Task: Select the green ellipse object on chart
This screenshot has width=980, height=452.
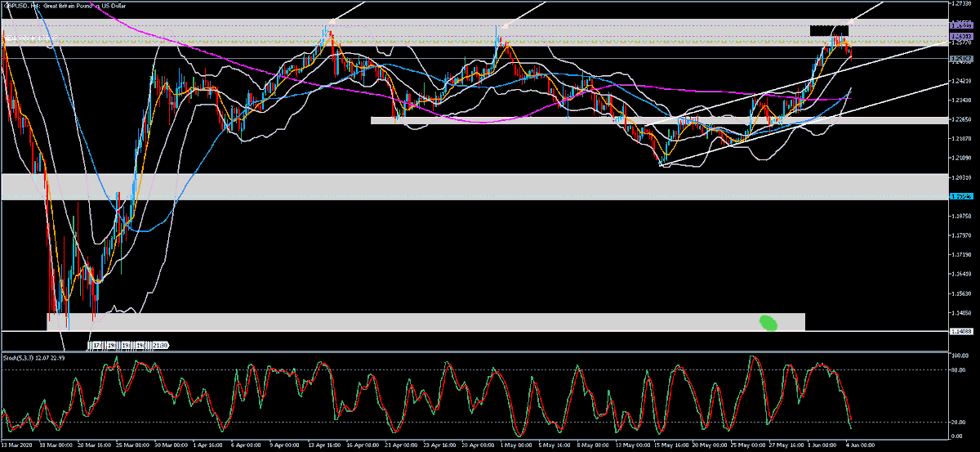Action: point(768,322)
